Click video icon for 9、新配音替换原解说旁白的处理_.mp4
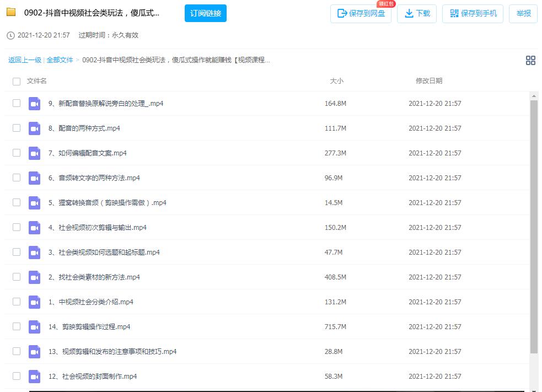 tap(34, 103)
